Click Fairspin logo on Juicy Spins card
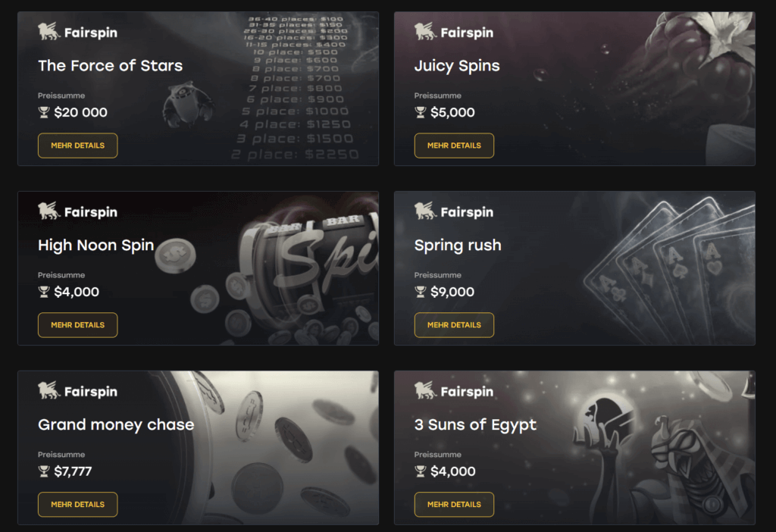This screenshot has height=532, width=776. (454, 32)
